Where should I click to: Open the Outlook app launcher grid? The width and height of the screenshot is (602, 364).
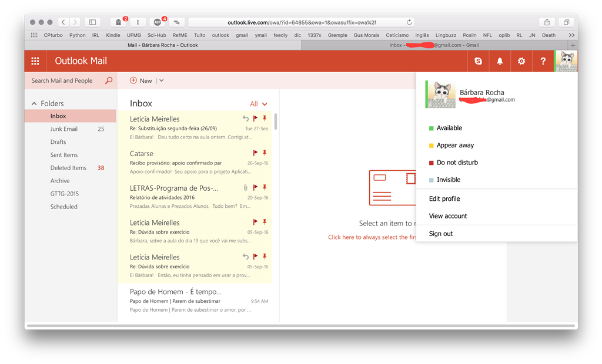[x=35, y=61]
